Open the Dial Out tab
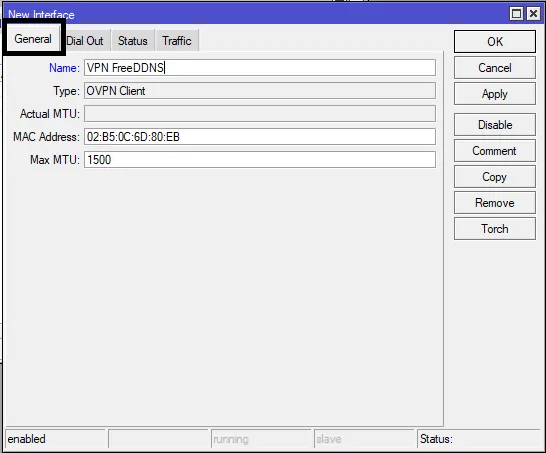The height and width of the screenshot is (453, 546). coord(85,41)
